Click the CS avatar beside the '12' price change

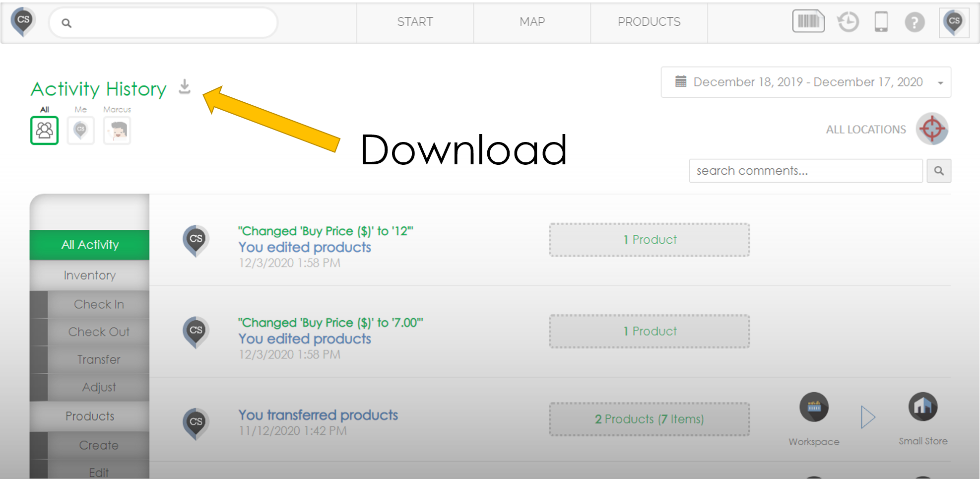click(x=196, y=241)
